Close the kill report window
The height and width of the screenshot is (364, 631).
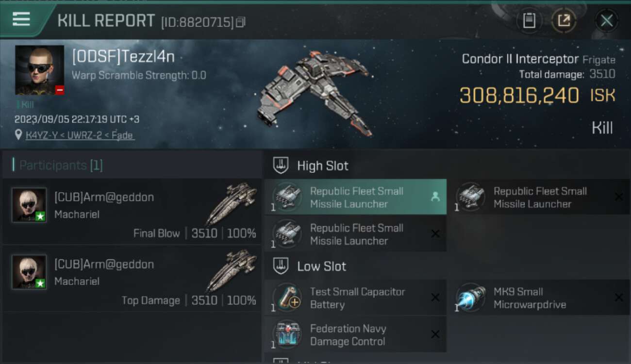tap(606, 20)
